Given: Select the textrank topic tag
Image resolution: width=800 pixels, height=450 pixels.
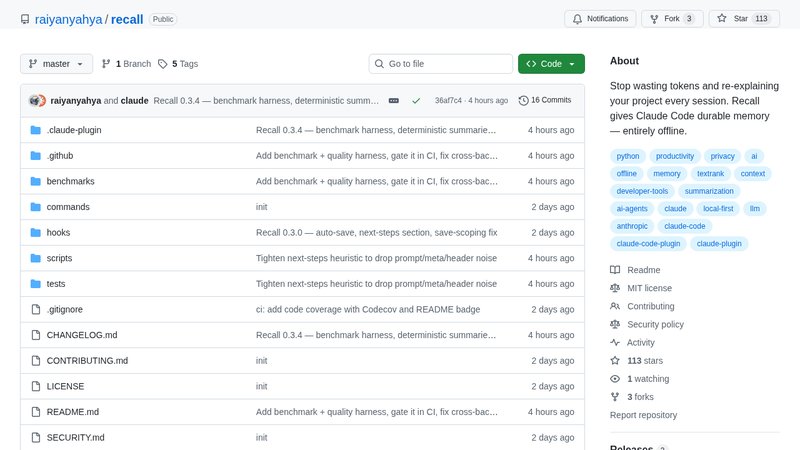Looking at the screenshot, I should pos(710,173).
